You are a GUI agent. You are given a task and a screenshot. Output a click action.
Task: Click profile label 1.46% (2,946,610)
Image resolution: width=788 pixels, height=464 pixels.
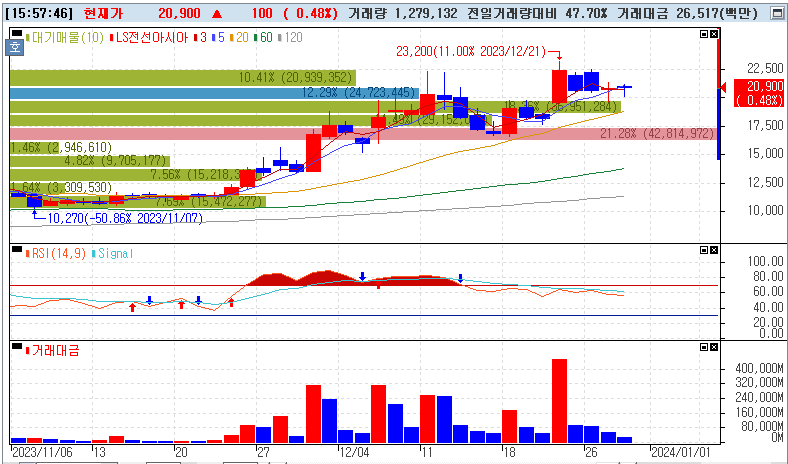(x=61, y=147)
